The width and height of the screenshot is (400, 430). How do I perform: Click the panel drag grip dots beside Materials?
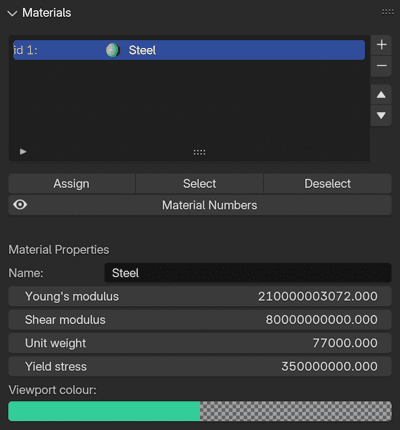point(388,12)
